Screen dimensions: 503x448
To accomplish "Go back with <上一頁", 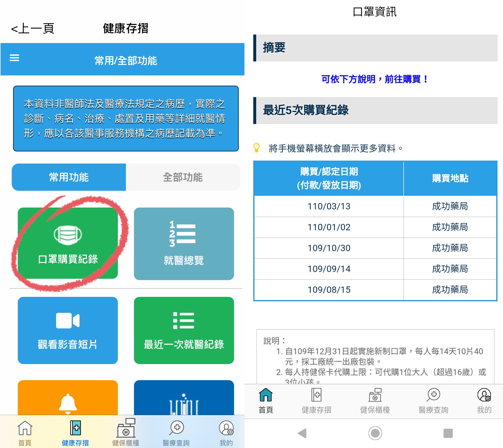I will point(33,29).
